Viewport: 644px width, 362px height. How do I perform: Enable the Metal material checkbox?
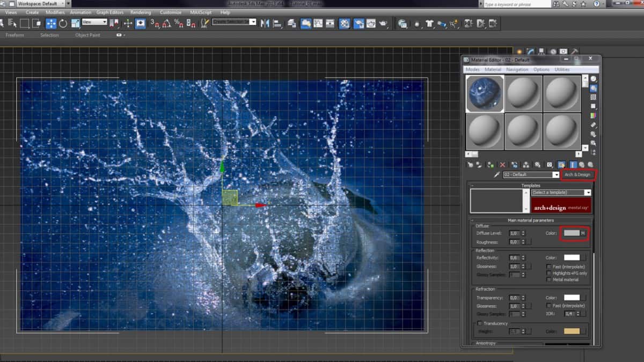(548, 279)
